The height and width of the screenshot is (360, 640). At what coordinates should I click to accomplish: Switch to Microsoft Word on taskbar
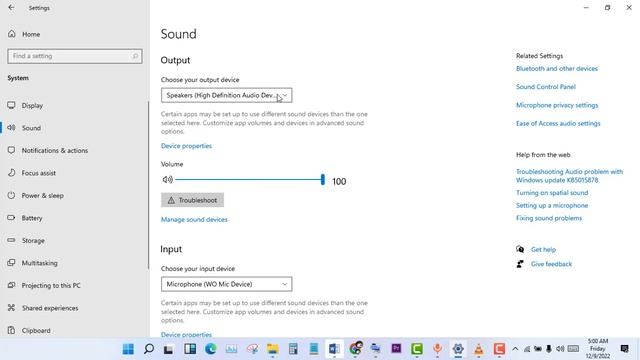(x=334, y=349)
